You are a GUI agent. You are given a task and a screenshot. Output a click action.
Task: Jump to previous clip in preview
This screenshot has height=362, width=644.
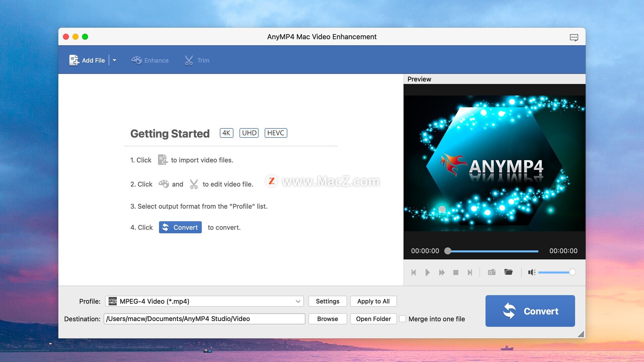tap(414, 273)
